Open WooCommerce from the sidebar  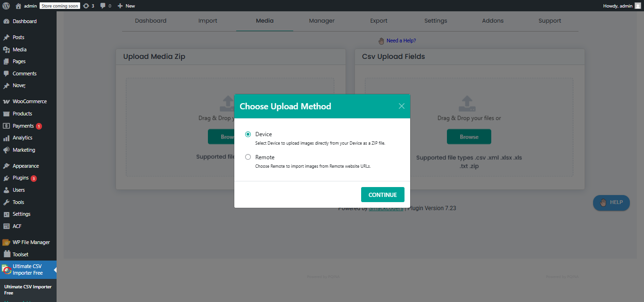click(x=29, y=101)
